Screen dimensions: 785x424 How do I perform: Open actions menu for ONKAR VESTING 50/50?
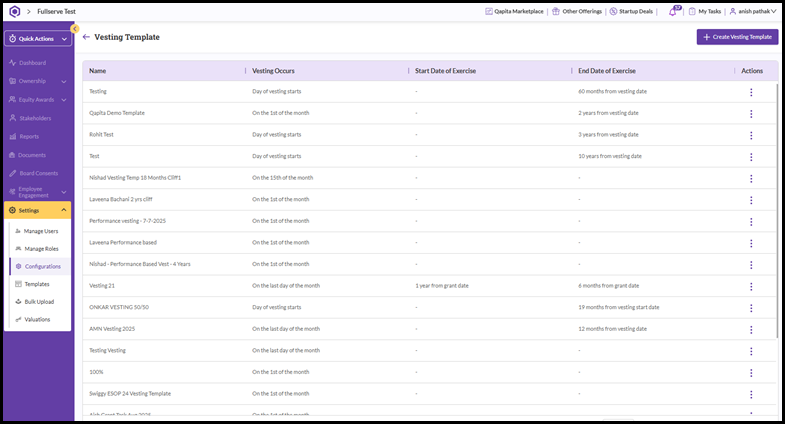click(x=751, y=308)
